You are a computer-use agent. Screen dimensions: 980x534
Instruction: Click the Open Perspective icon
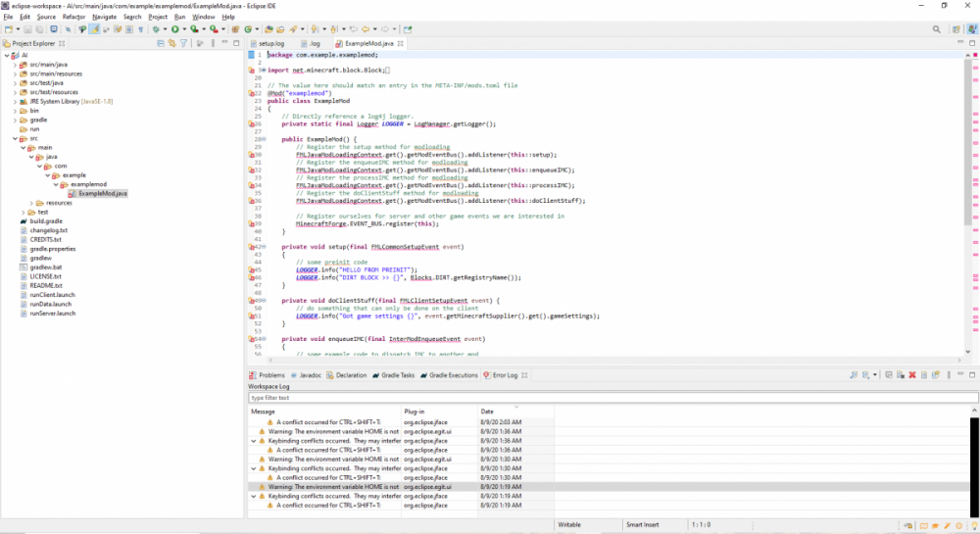[955, 28]
